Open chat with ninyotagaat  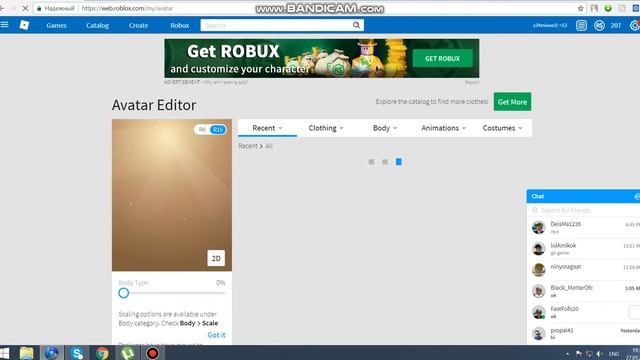[x=585, y=270]
